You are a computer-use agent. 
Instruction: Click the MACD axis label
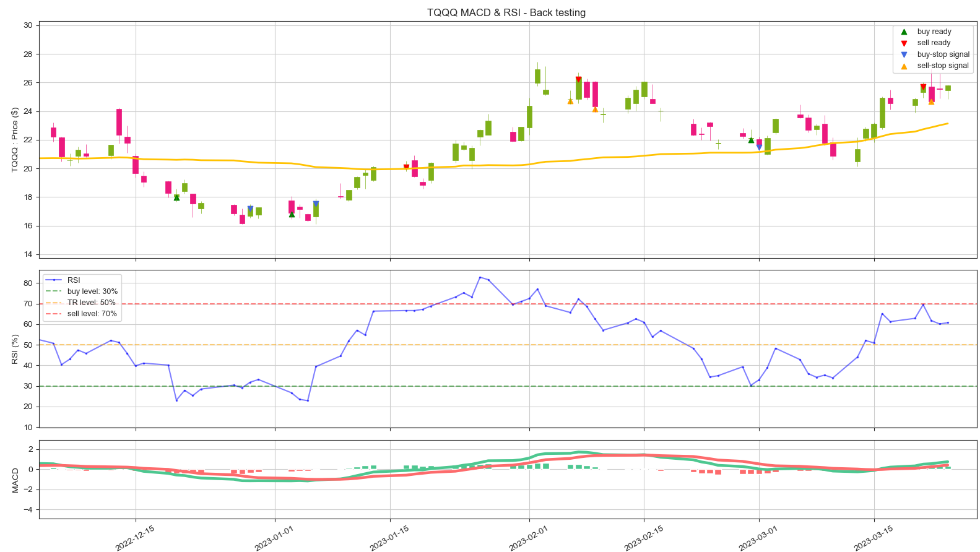click(15, 480)
